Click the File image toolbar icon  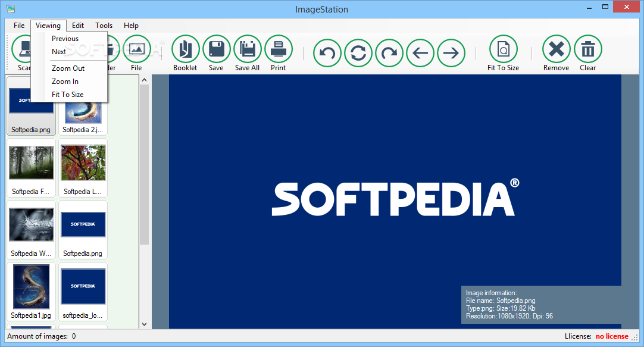click(137, 49)
